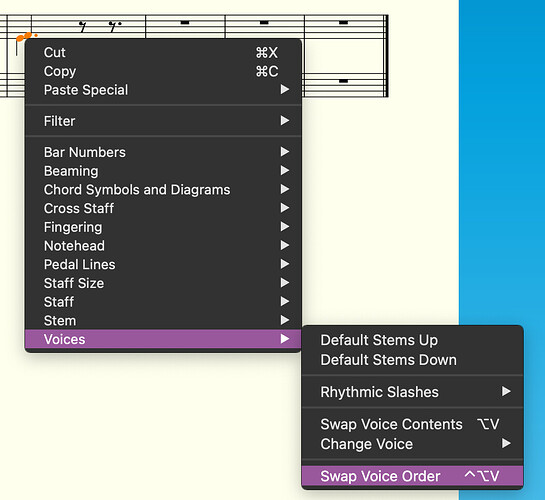Viewport: 545px width, 500px height.
Task: Click the Stem submenu arrow
Action: (x=285, y=320)
